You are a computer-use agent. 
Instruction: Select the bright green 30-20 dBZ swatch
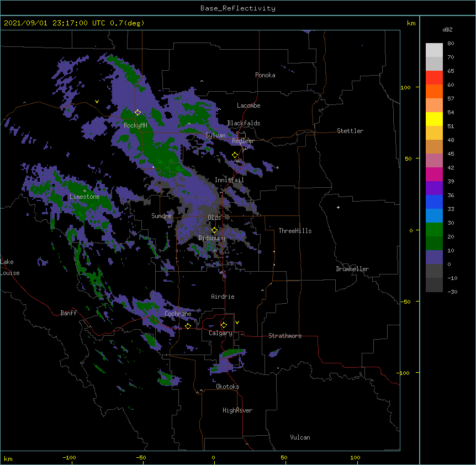434,230
